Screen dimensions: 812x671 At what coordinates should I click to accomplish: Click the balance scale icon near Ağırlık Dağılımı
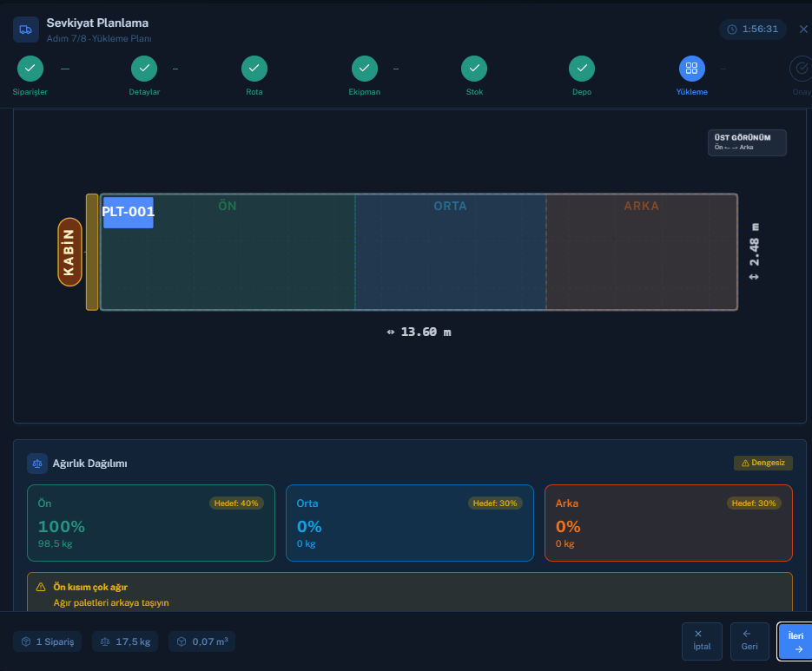37,464
